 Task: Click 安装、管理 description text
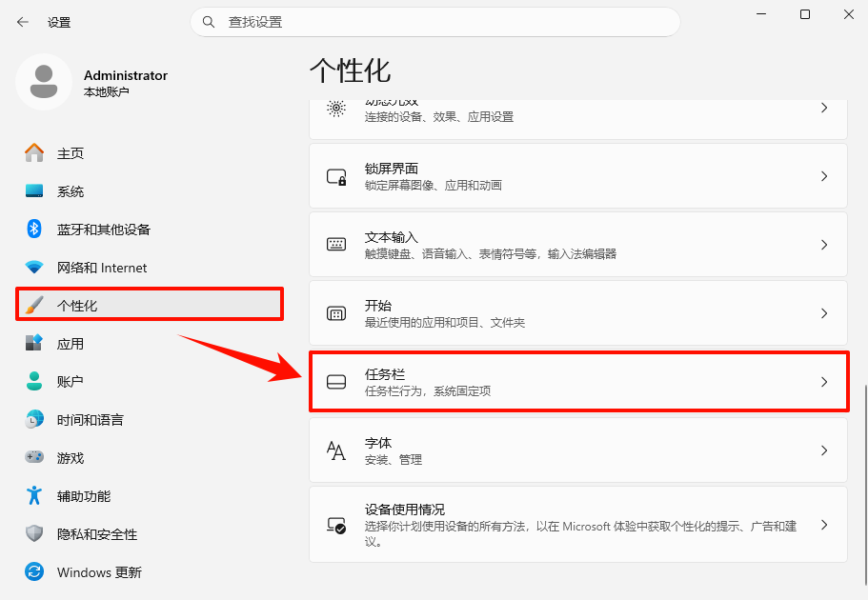click(x=394, y=460)
